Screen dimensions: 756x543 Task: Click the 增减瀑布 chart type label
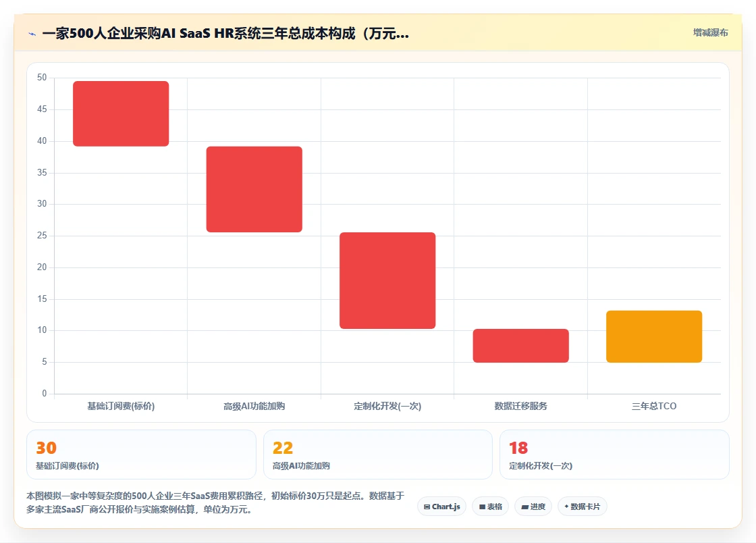click(710, 33)
